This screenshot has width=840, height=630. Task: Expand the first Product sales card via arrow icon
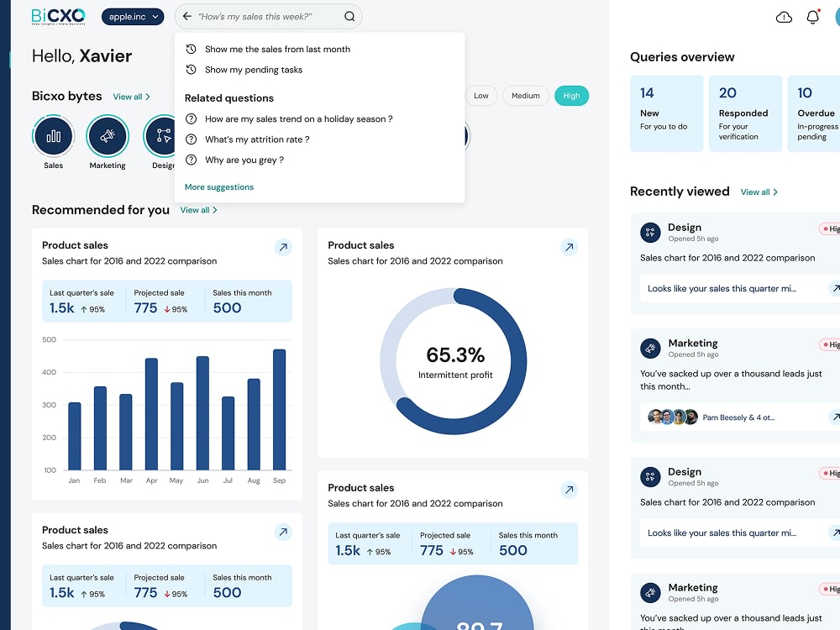(x=283, y=247)
